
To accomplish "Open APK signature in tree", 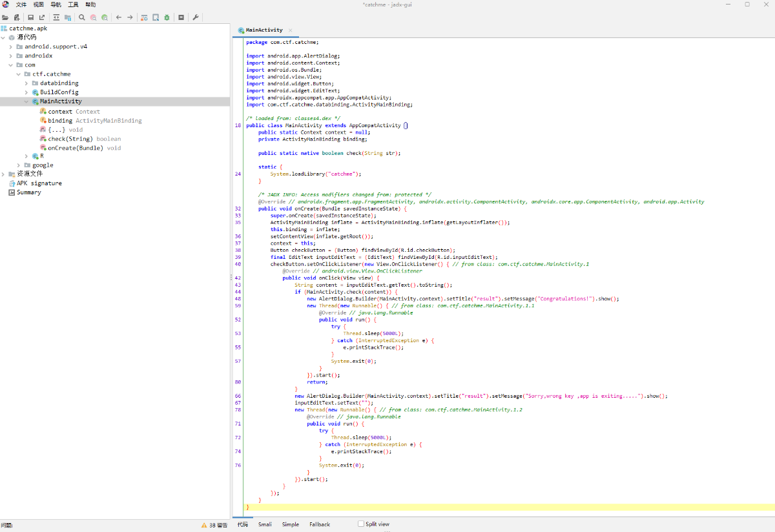I will pos(39,183).
